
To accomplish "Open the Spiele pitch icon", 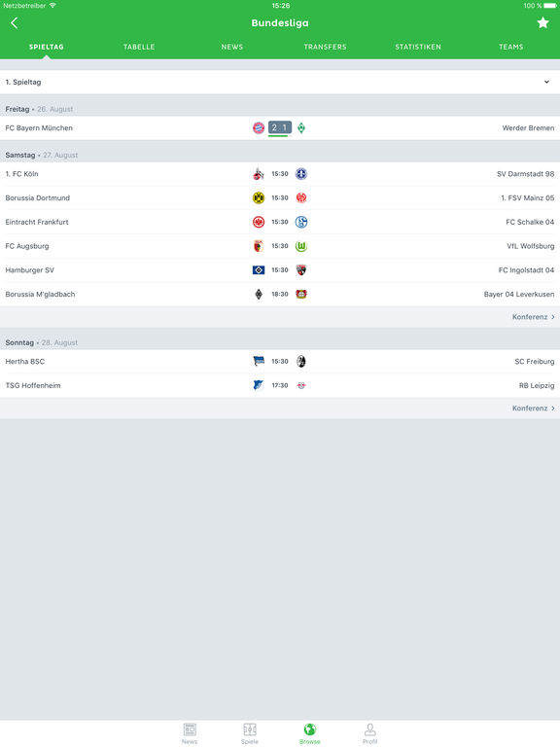I will (250, 729).
